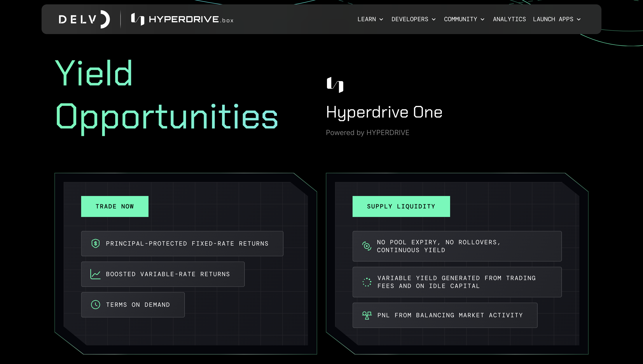Click the dotted circle icon beside Variable Yield
Viewport: 643px width, 364px height.
pyautogui.click(x=367, y=282)
